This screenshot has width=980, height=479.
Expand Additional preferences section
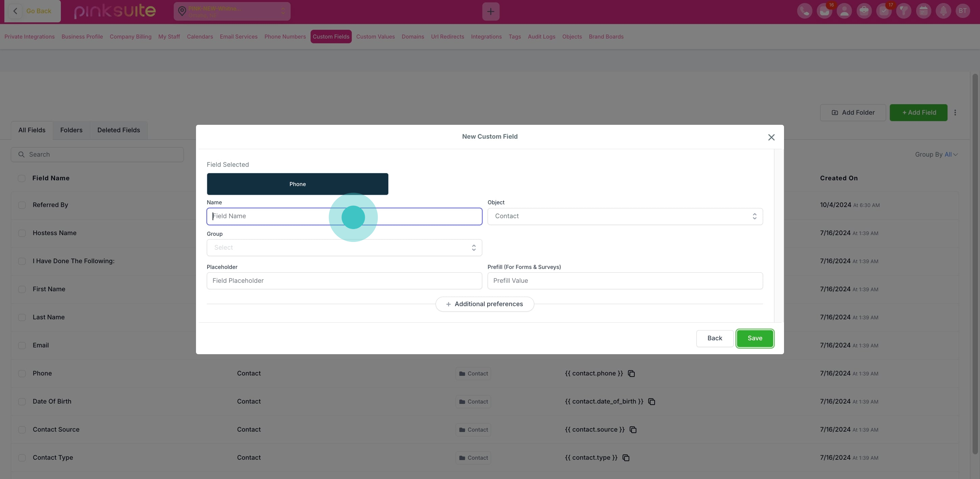(x=484, y=304)
